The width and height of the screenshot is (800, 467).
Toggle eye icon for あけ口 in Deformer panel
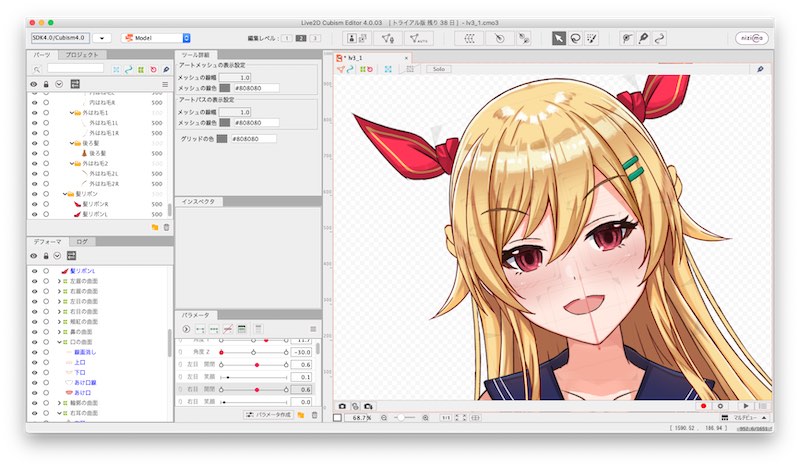[35, 392]
